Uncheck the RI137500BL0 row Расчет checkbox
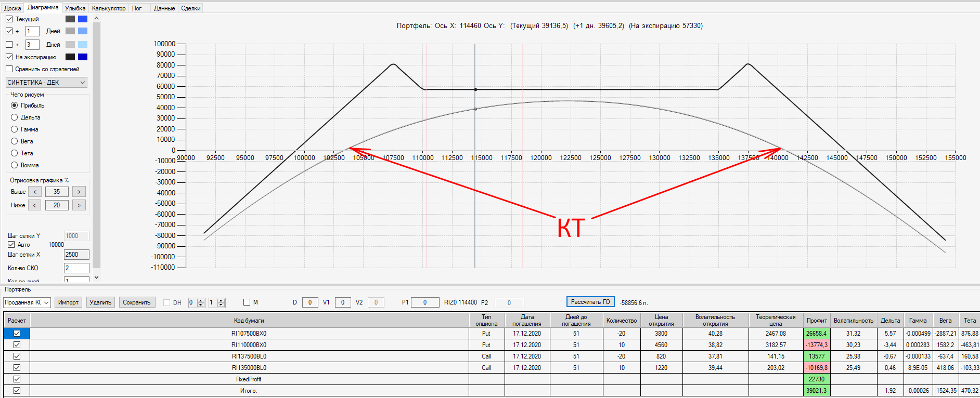Screen dimensions: 980x398 17,356
